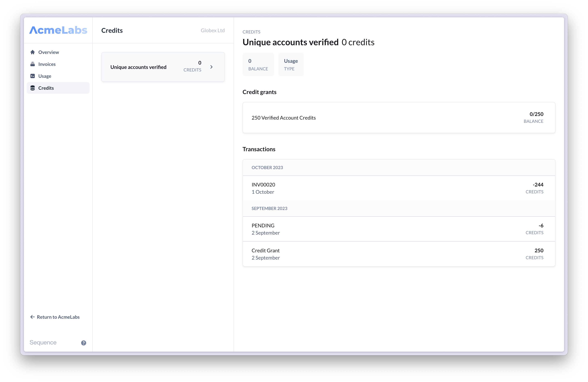Viewport: 588px width, 382px height.
Task: Click the Sequence footer link
Action: click(x=43, y=343)
